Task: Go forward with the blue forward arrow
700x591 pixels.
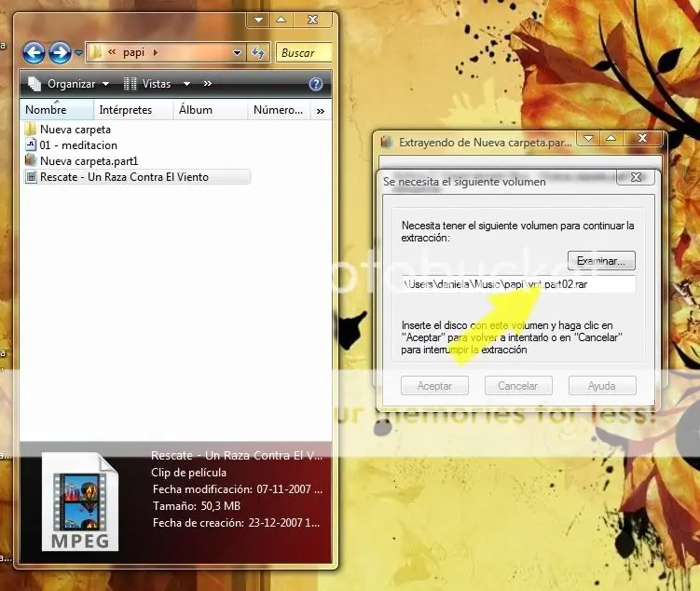Action: 60,53
